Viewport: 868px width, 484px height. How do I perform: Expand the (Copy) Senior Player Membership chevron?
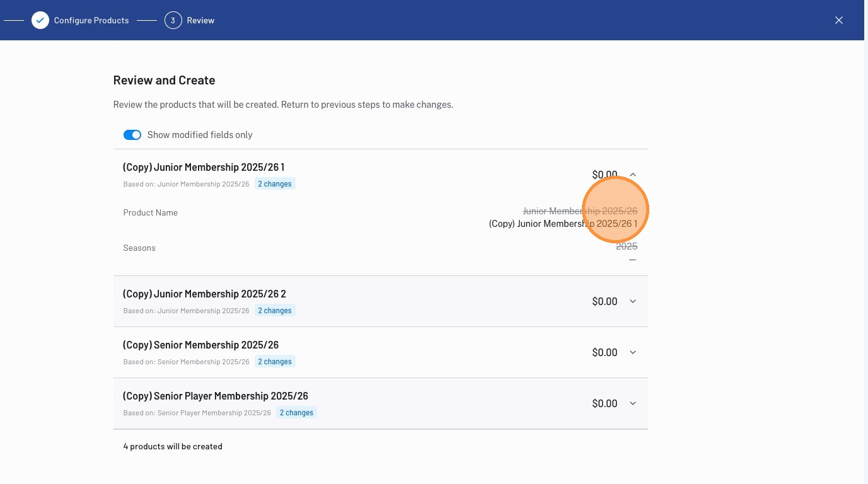click(x=633, y=403)
